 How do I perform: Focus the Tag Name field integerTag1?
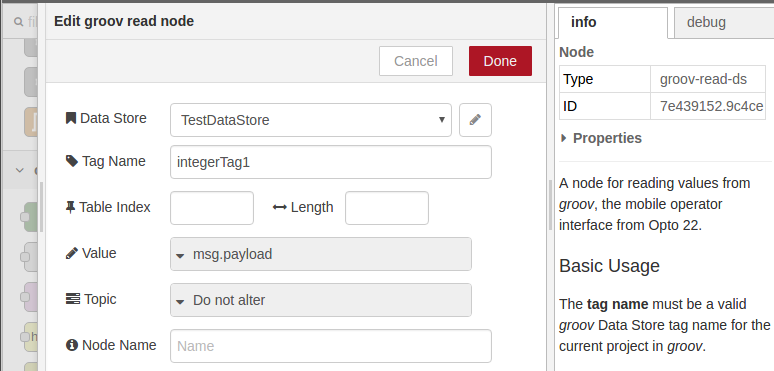click(331, 162)
